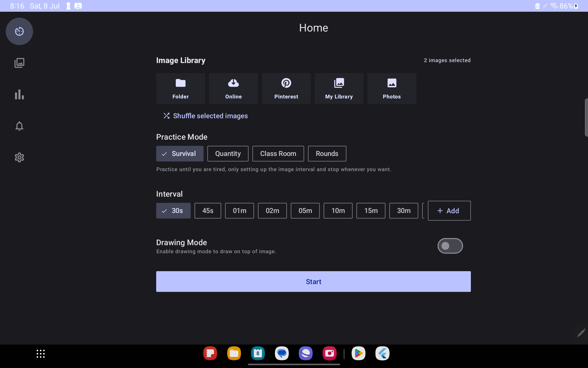Tap the Wi-Fi status icon
The image size is (588, 368).
554,6
